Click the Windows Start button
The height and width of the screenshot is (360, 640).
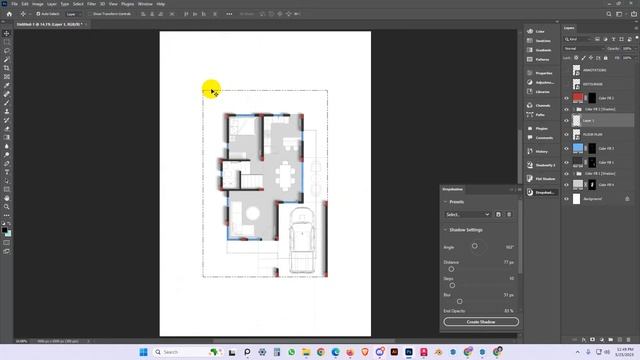pyautogui.click(x=143, y=352)
